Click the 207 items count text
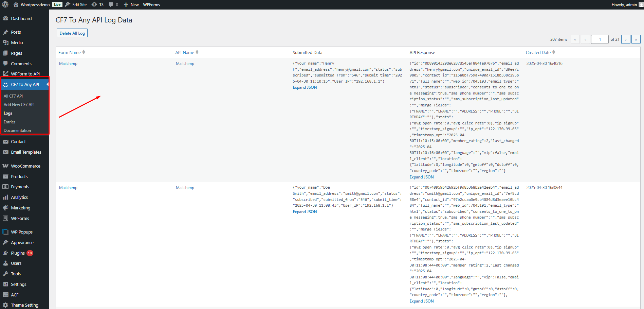Image resolution: width=644 pixels, height=309 pixels. tap(559, 39)
